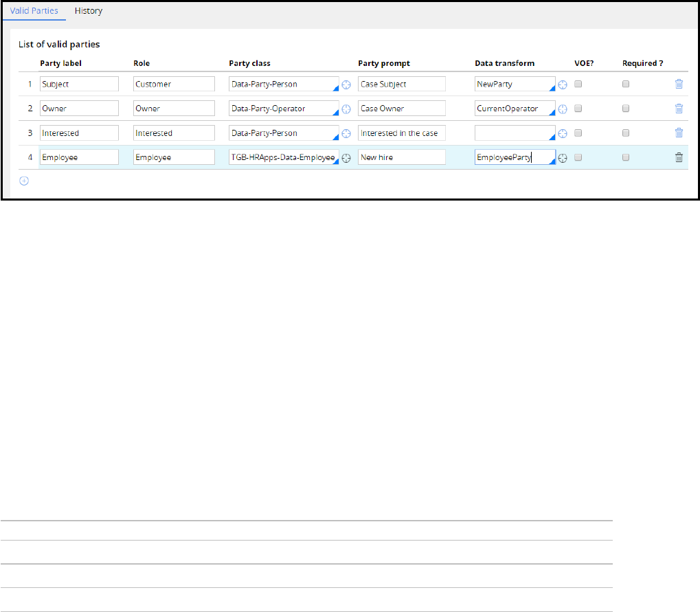
Task: Switch to the History tab
Action: click(x=89, y=11)
